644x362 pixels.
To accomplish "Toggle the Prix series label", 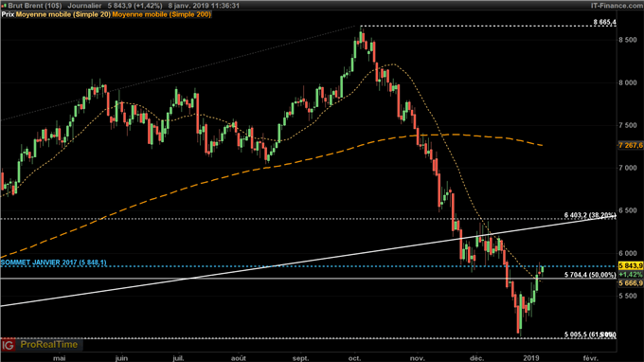I will (8, 14).
